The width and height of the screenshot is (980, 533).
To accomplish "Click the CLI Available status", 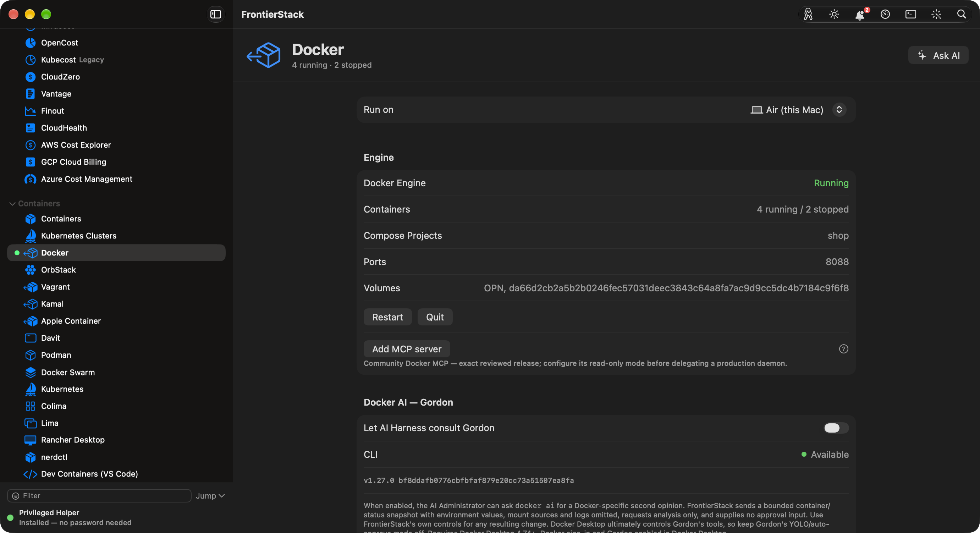I will 825,454.
